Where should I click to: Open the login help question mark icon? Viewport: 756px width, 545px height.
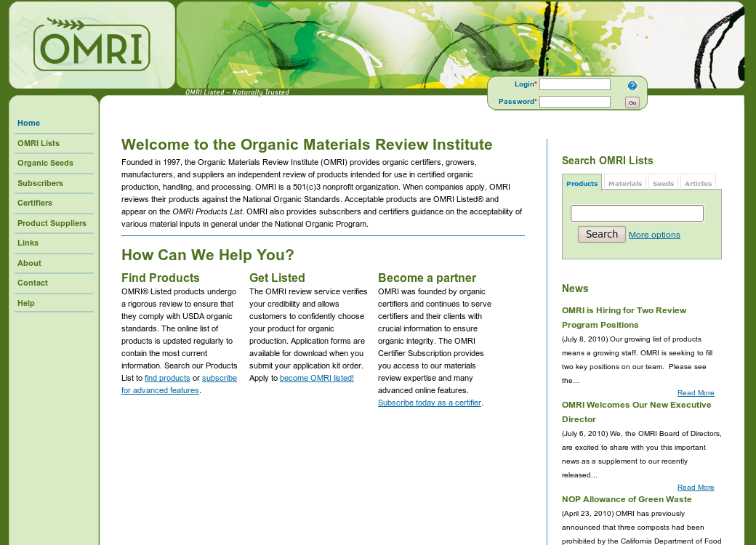click(x=632, y=86)
